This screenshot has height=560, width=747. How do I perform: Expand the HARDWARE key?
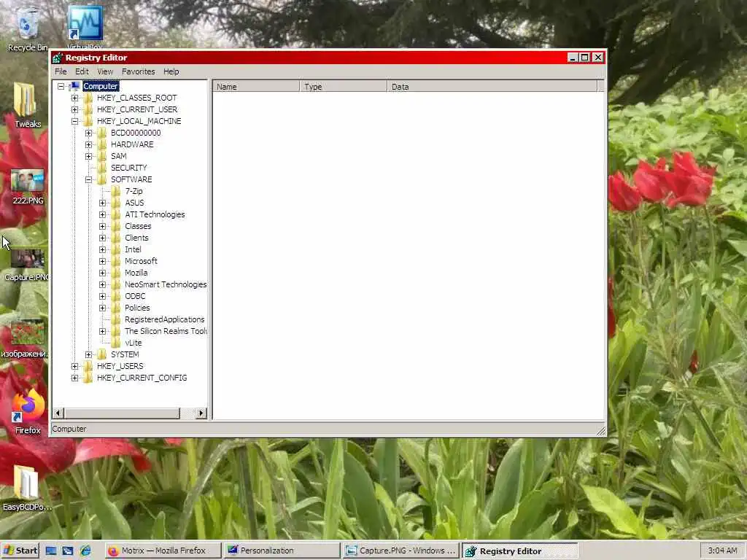click(88, 145)
